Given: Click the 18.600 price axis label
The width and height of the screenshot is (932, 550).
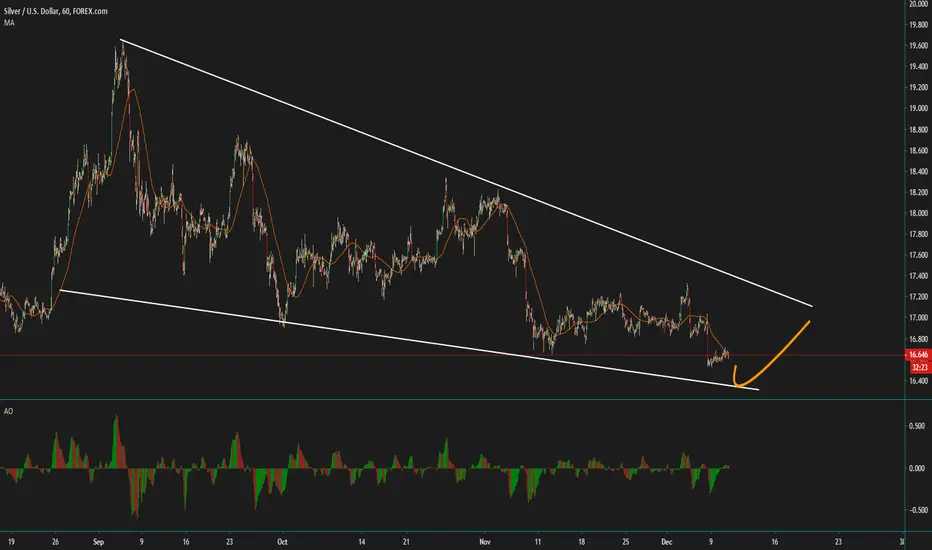Looking at the screenshot, I should [x=918, y=150].
